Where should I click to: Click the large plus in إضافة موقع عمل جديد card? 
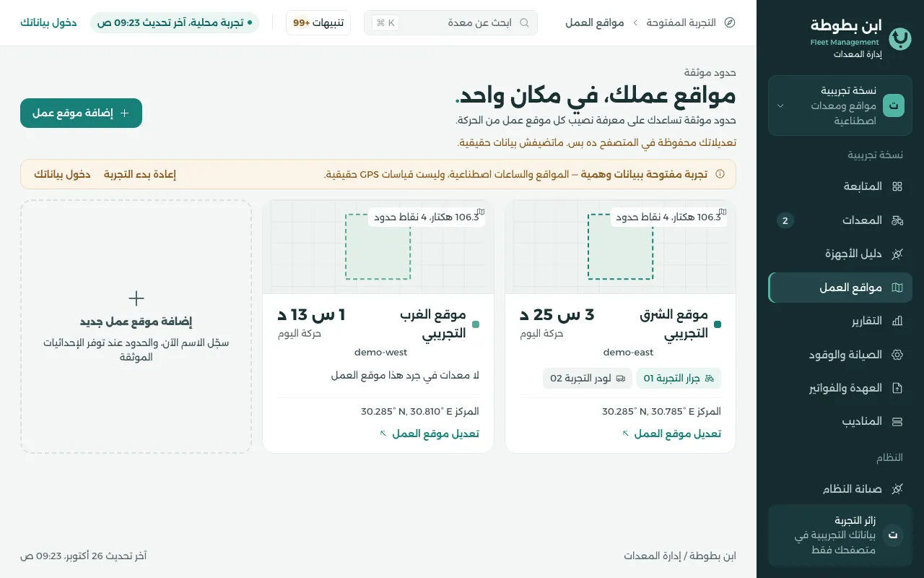pos(136,298)
